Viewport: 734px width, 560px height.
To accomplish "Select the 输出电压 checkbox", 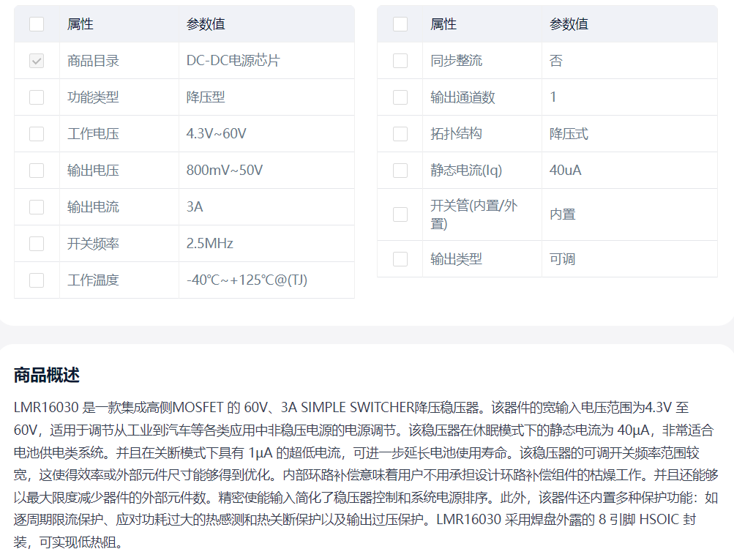I will click(x=37, y=171).
